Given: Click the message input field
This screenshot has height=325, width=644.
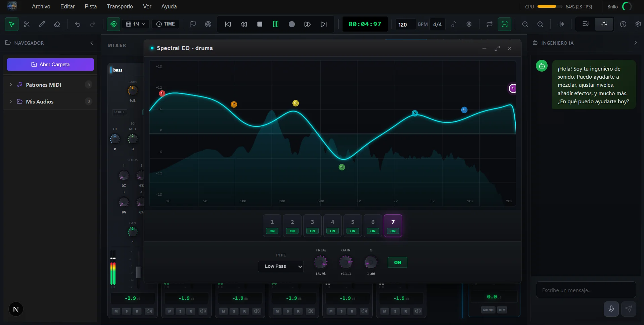Looking at the screenshot, I should click(x=586, y=290).
